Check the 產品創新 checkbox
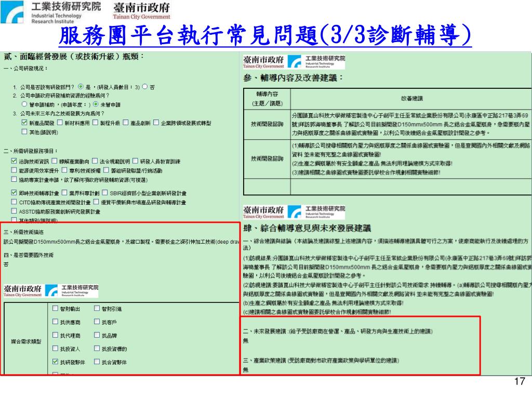This screenshot has height=399, width=532. (x=126, y=123)
